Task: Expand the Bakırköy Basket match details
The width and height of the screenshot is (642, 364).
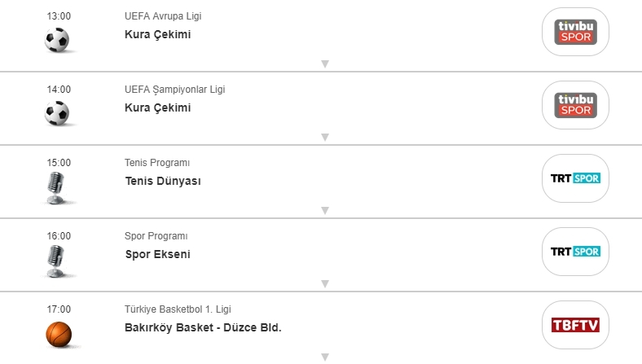Action: coord(324,357)
